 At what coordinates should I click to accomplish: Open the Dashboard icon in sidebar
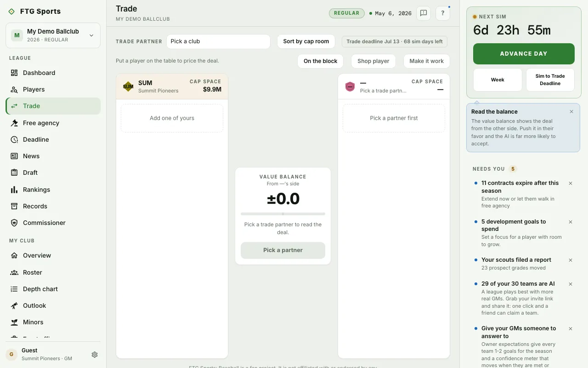pos(14,73)
